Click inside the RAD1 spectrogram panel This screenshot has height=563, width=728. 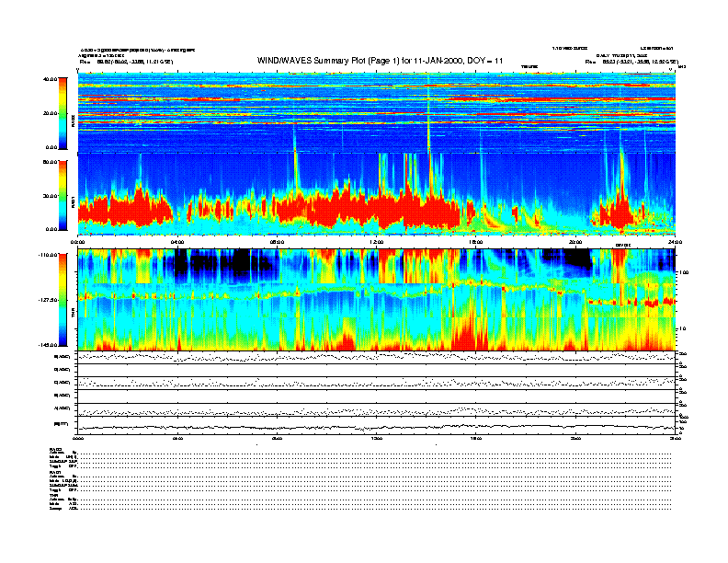[x=377, y=194]
